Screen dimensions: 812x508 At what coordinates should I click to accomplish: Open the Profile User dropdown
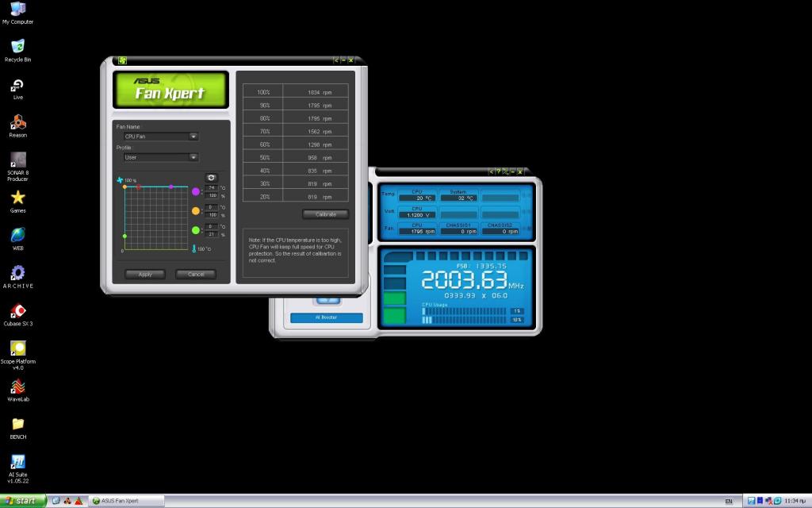click(161, 157)
